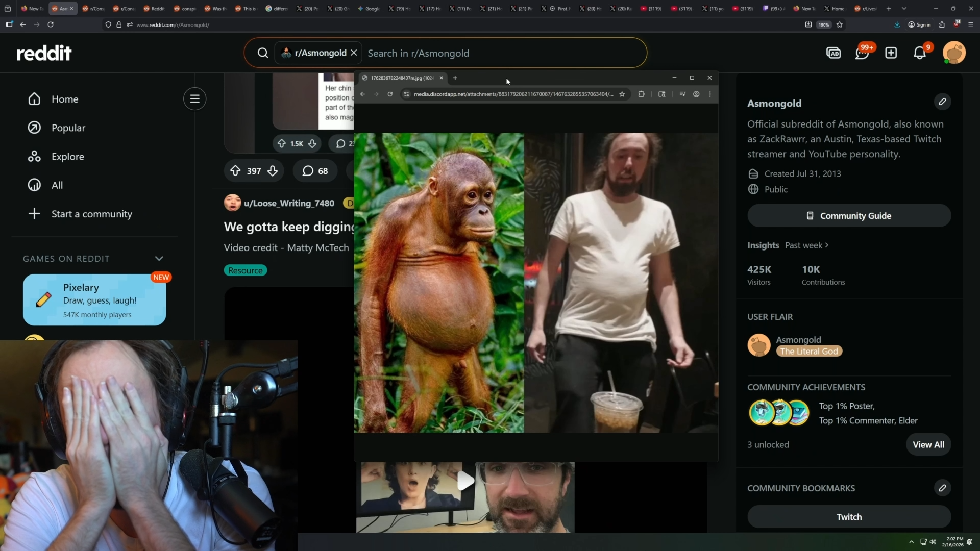The height and width of the screenshot is (551, 980).
Task: Bookmark the Discord image page star
Action: 622,94
